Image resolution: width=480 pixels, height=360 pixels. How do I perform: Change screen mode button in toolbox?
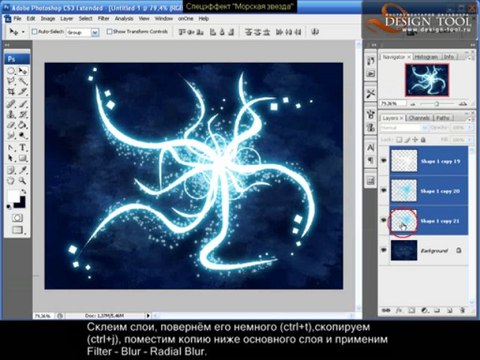click(17, 230)
